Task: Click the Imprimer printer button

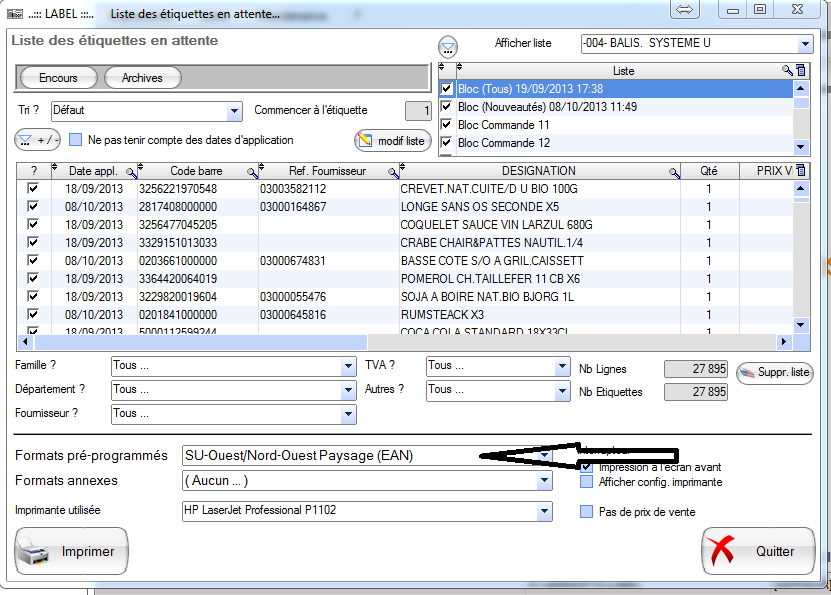Action: 72,551
